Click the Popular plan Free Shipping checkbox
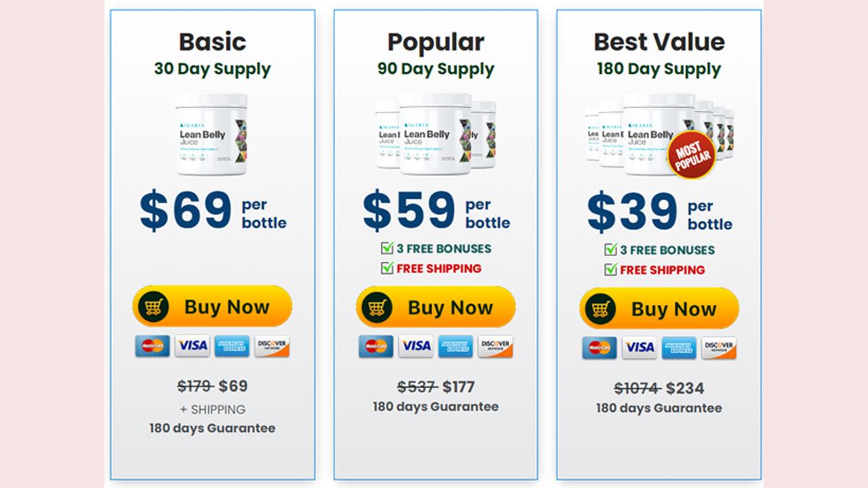 coord(387,268)
